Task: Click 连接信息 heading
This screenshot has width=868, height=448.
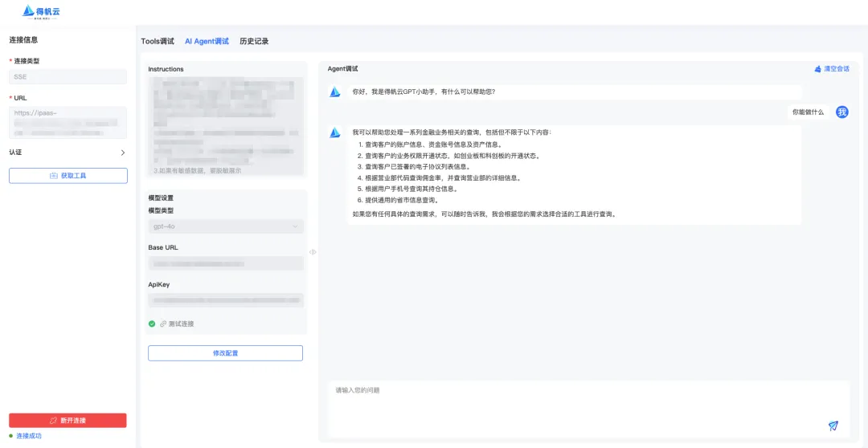Action: (23, 40)
